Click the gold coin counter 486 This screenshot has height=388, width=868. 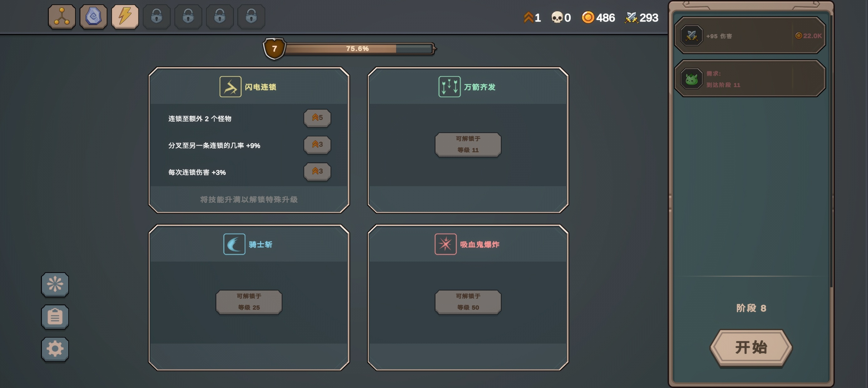coord(598,18)
